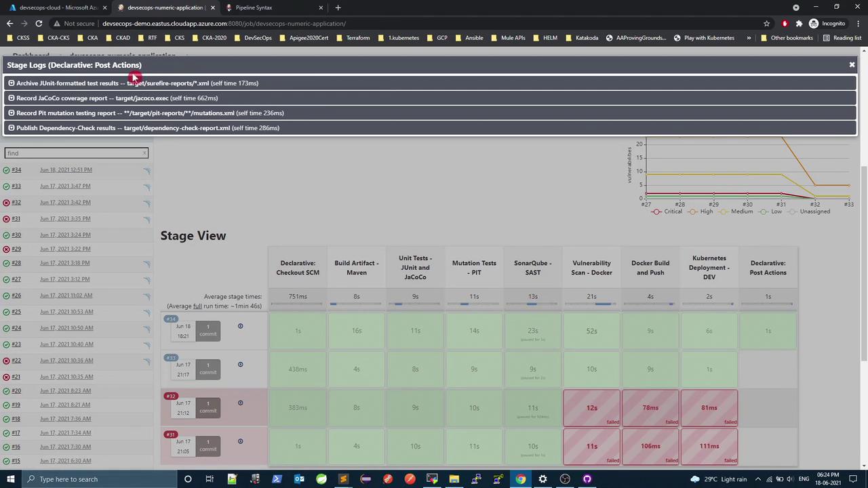This screenshot has height=488, width=868.
Task: Open console output icon for build #28
Action: coord(146,263)
